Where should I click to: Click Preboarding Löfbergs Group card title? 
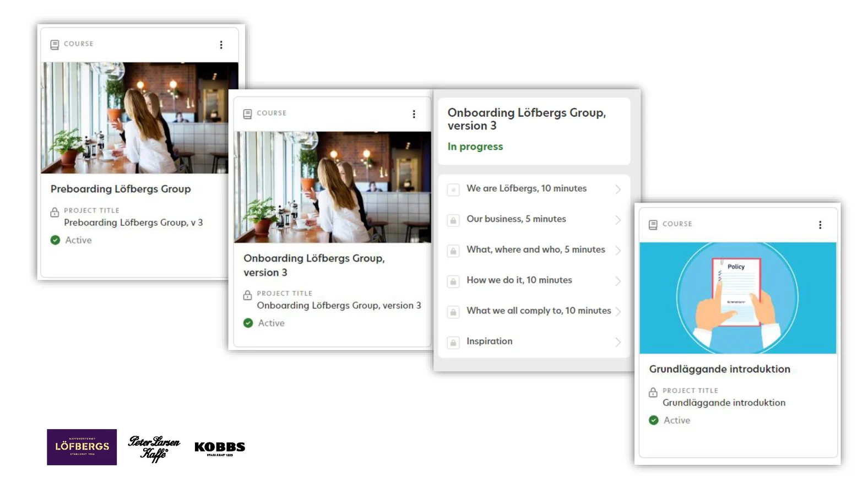pyautogui.click(x=121, y=189)
